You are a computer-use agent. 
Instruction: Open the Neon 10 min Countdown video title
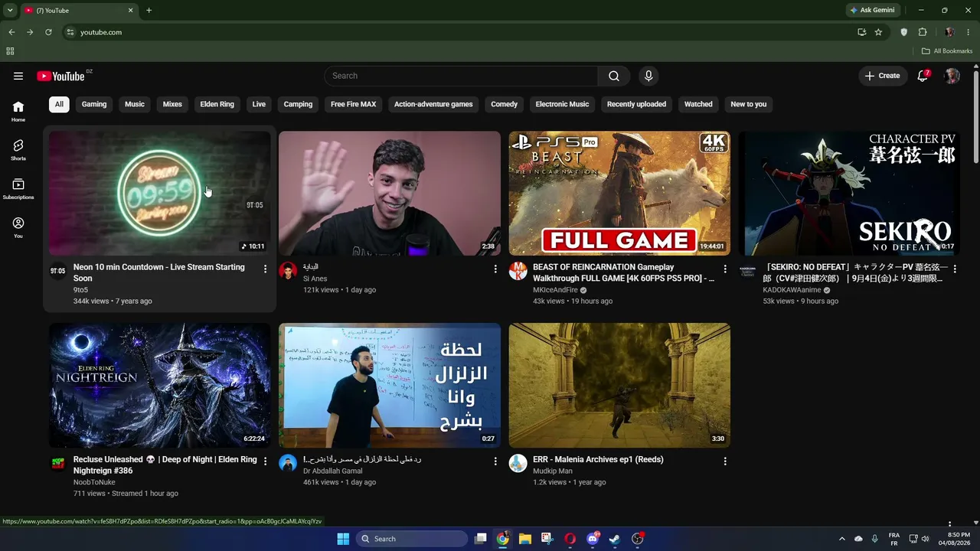click(159, 272)
